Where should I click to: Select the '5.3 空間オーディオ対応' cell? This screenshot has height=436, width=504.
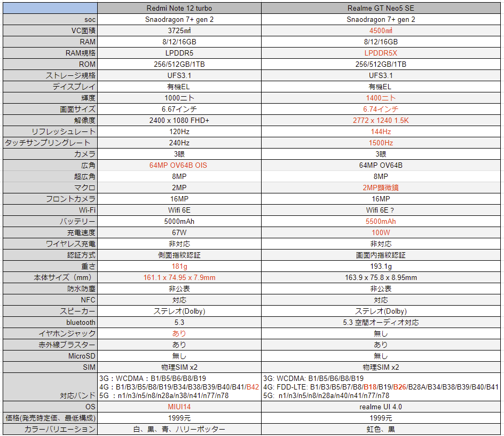[x=381, y=322]
